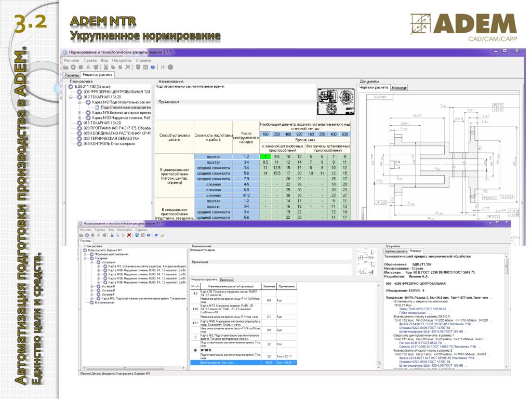Click barrel icon at end of upper toolbar
532x399 pixels.
[x=170, y=67]
